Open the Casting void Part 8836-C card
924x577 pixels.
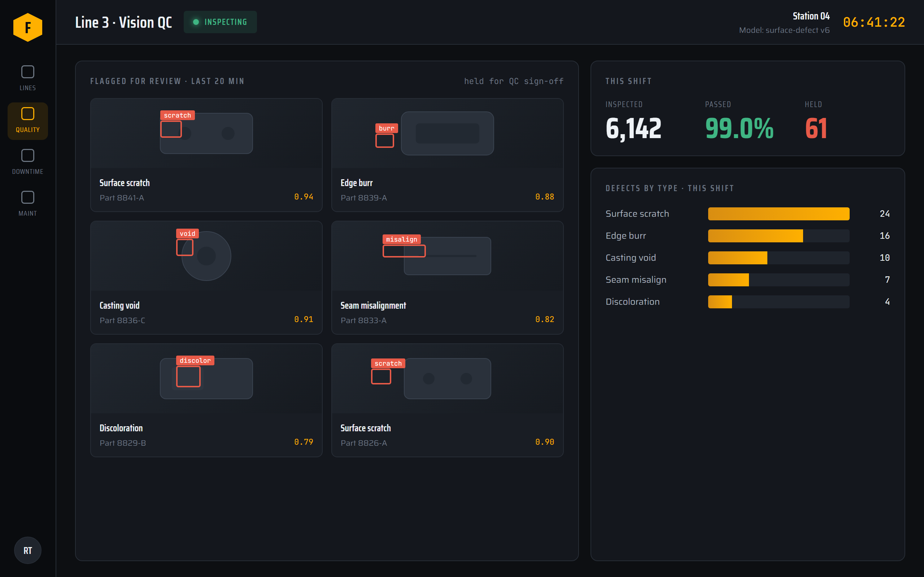pyautogui.click(x=206, y=277)
